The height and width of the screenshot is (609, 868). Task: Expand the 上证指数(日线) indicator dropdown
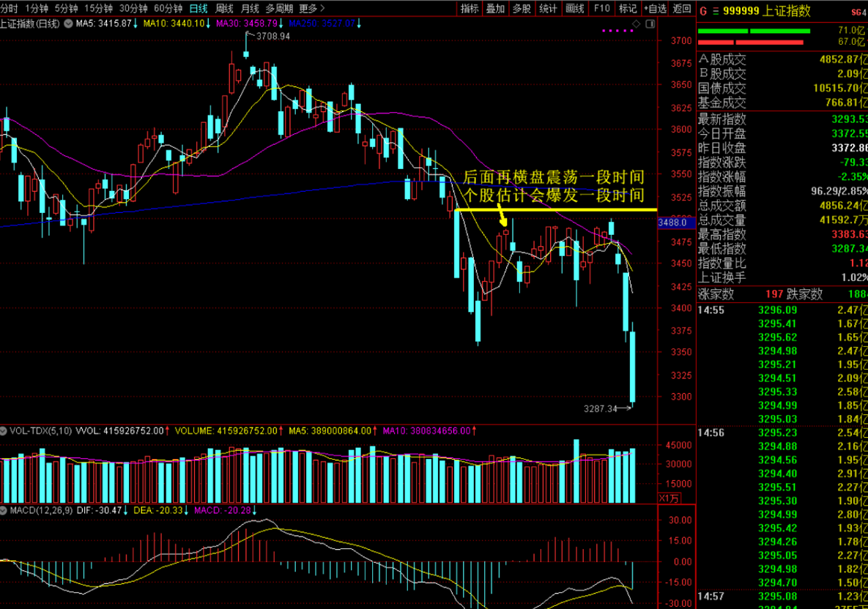68,23
